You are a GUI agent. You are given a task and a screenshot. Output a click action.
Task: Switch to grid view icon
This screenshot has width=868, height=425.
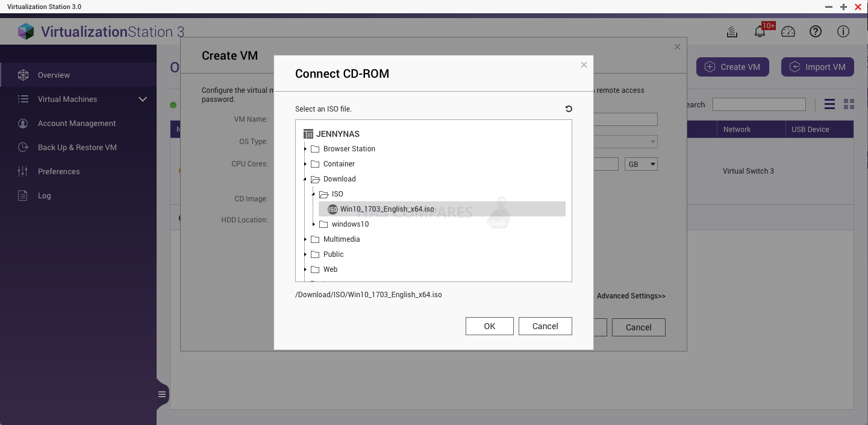(849, 104)
